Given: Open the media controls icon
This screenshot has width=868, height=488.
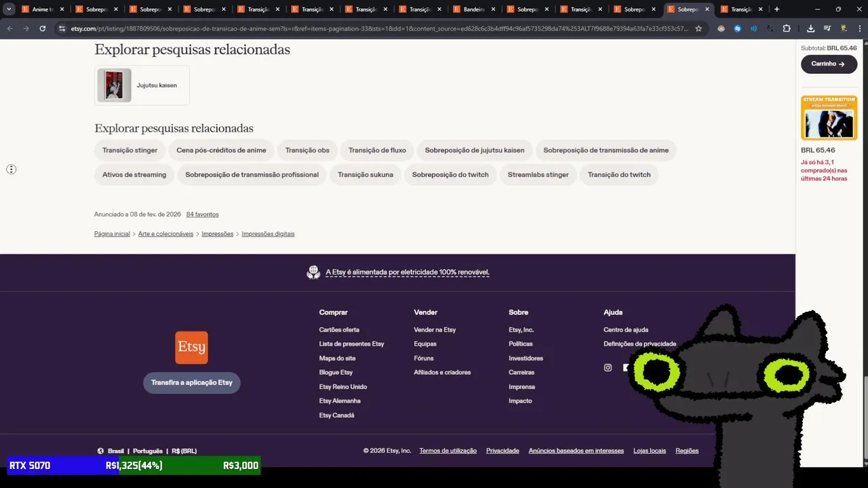Looking at the screenshot, I should (x=827, y=28).
